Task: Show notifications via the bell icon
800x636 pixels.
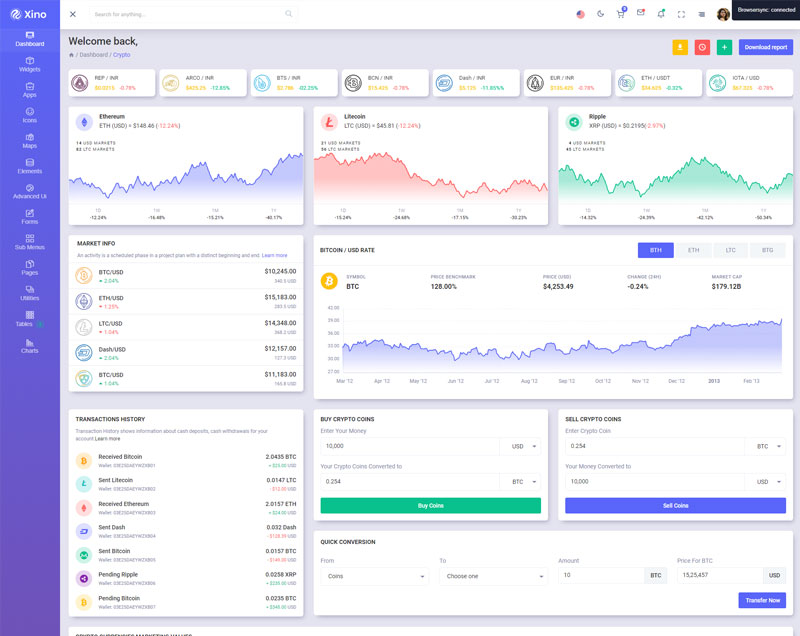Action: coord(661,14)
